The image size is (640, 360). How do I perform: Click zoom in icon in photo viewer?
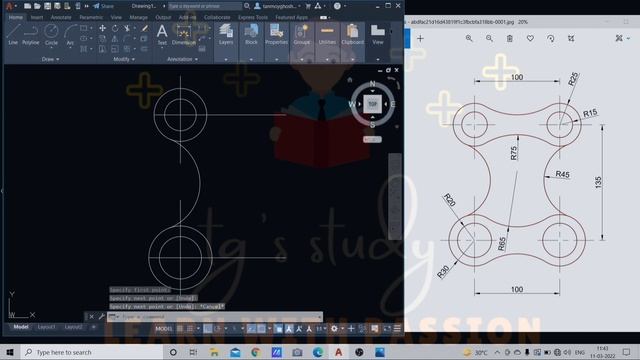[x=469, y=38]
